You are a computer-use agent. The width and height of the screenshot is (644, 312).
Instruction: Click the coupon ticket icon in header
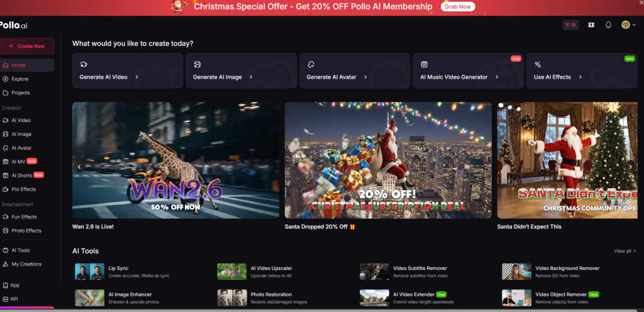591,25
